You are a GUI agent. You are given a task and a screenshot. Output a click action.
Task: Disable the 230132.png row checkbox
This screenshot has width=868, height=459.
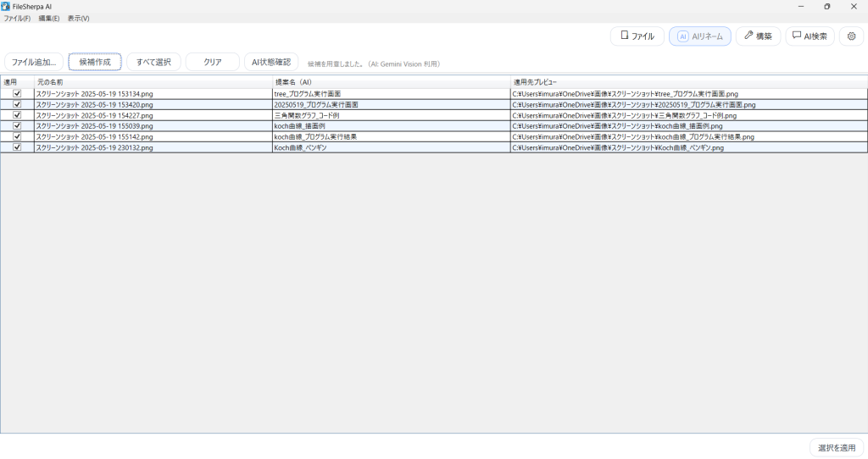[x=17, y=147]
